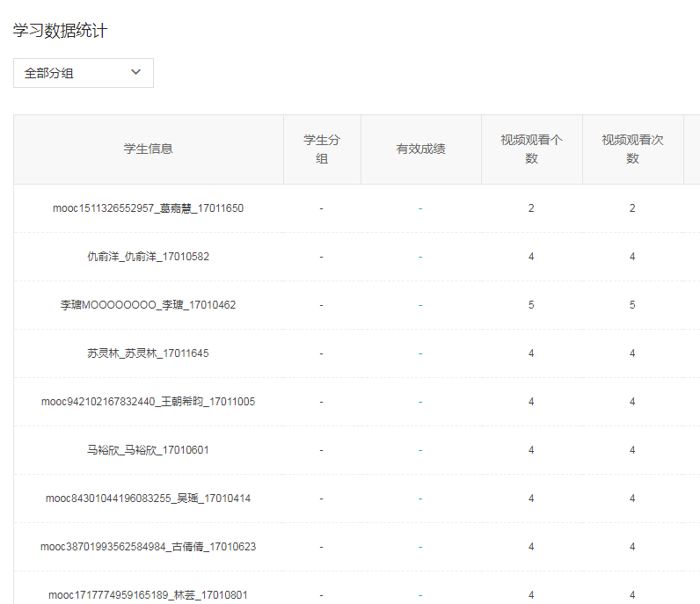700x604 pixels.
Task: Select the 马裕欣 student entry 17010601
Action: [x=148, y=450]
